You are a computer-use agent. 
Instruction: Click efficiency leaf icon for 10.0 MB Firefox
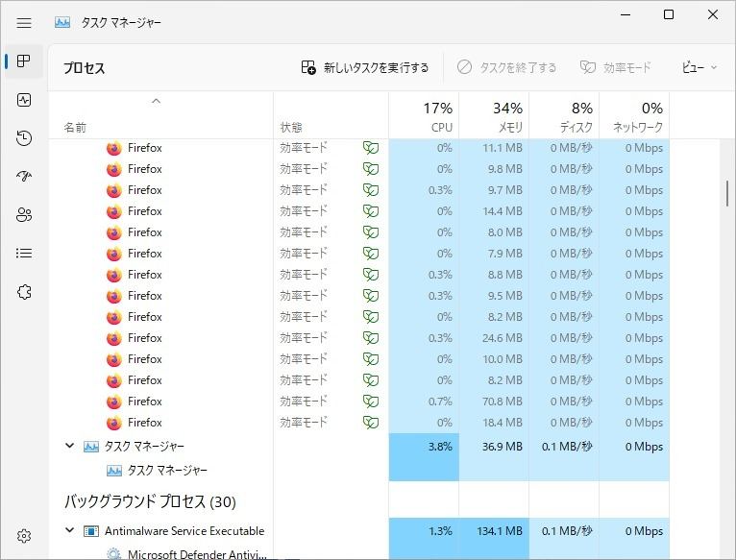(371, 359)
